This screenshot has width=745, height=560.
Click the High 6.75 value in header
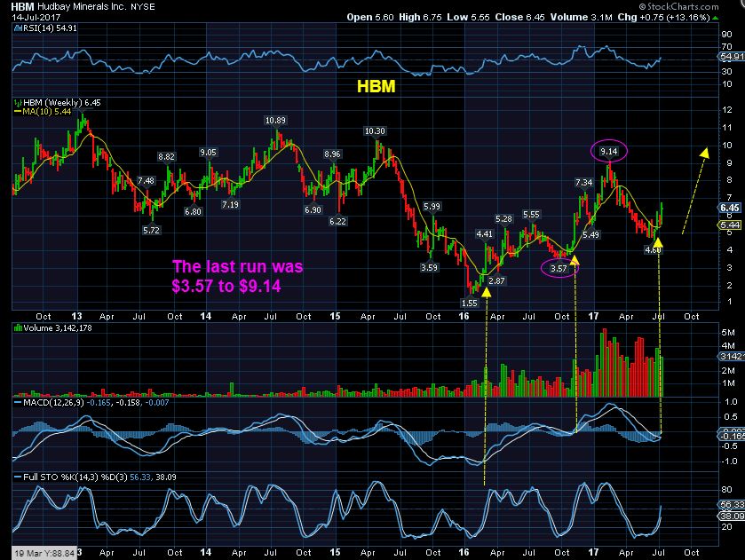tap(420, 17)
